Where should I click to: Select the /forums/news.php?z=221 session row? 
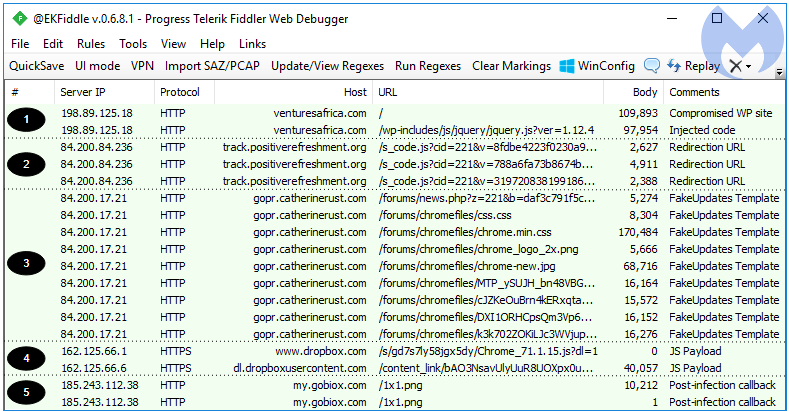pos(394,198)
